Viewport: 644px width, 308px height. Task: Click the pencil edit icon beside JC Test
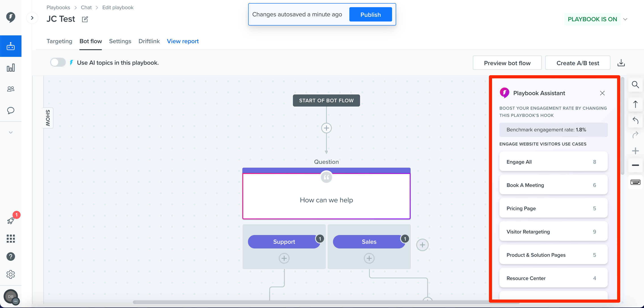(x=85, y=19)
